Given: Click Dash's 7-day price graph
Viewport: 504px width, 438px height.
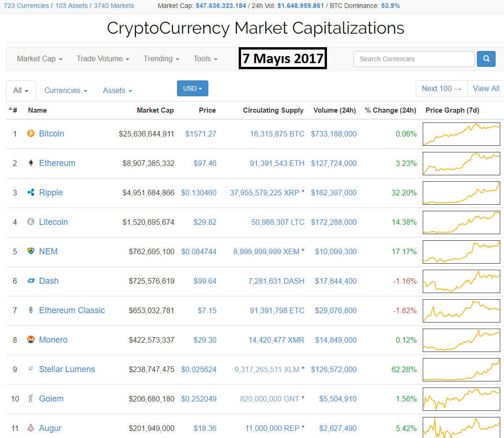Looking at the screenshot, I should [x=461, y=281].
